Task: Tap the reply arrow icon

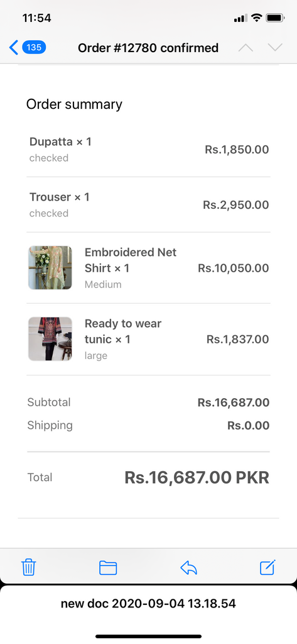Action: click(189, 568)
